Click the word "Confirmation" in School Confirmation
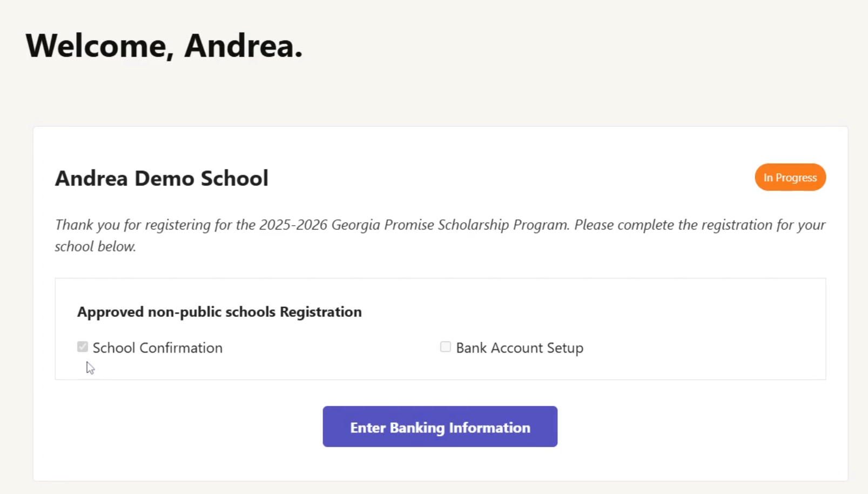 click(x=181, y=348)
